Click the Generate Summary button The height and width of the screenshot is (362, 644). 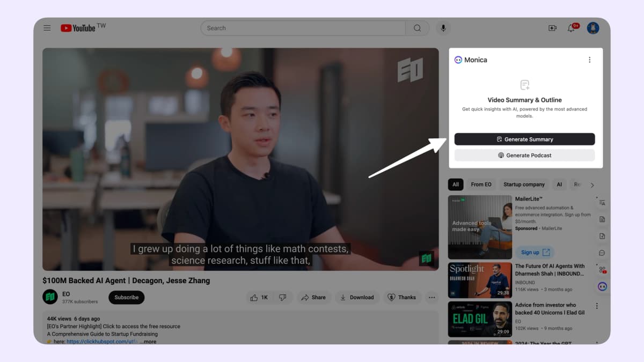pyautogui.click(x=524, y=139)
